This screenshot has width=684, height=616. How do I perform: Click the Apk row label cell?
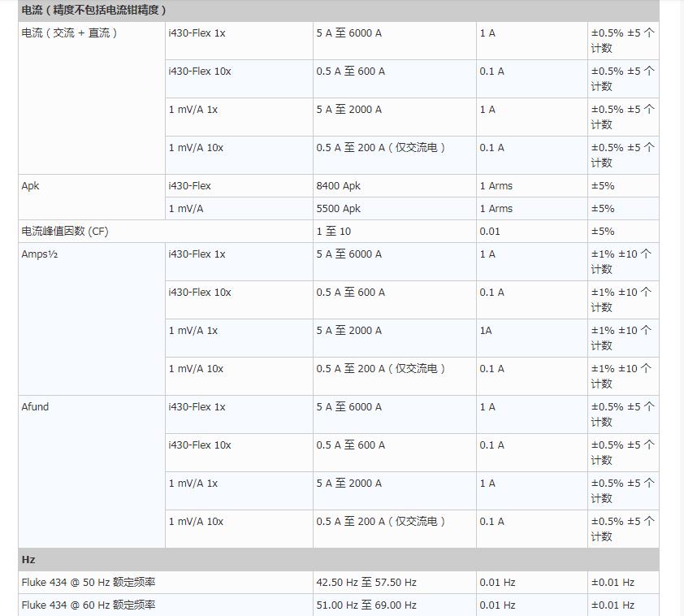click(x=30, y=186)
